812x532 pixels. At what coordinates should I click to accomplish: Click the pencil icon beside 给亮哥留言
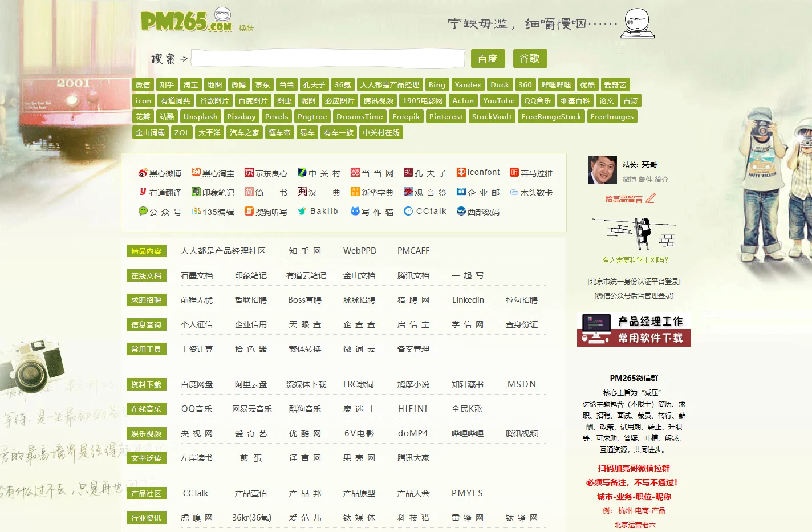tap(651, 198)
